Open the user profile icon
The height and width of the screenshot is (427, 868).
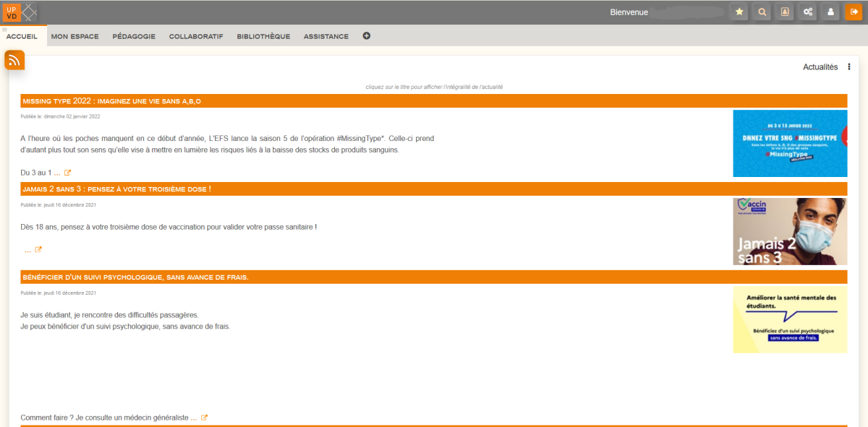tap(831, 12)
